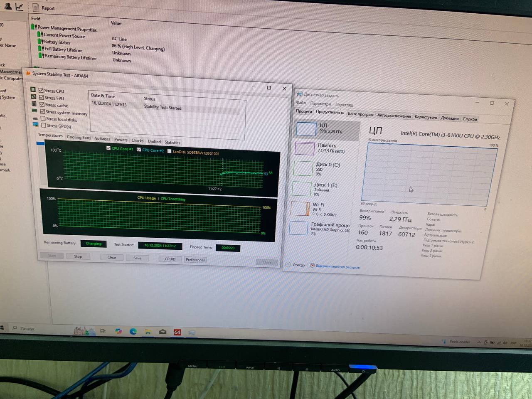Open the Параметри menu in Task Manager
Image resolution: width=532 pixels, height=399 pixels.
(x=320, y=104)
